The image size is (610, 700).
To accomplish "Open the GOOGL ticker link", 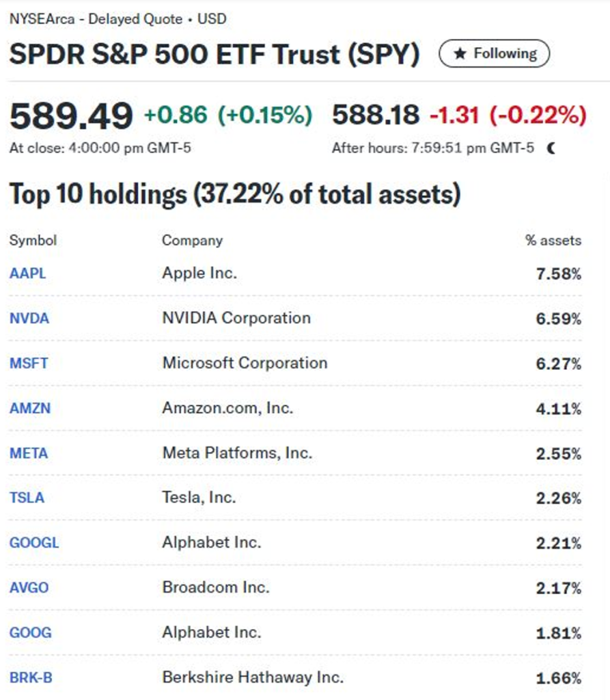I will [x=34, y=543].
